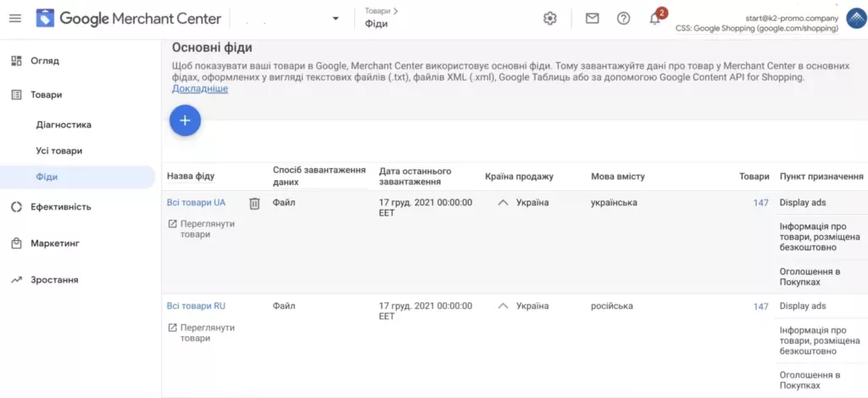This screenshot has width=868, height=398.
Task: Open the mail messages icon
Action: point(593,19)
